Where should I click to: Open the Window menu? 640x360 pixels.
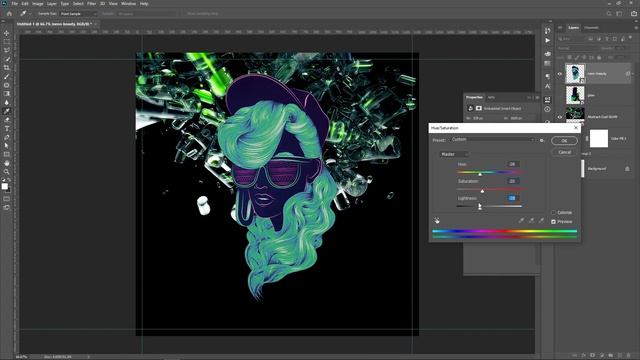[129, 4]
